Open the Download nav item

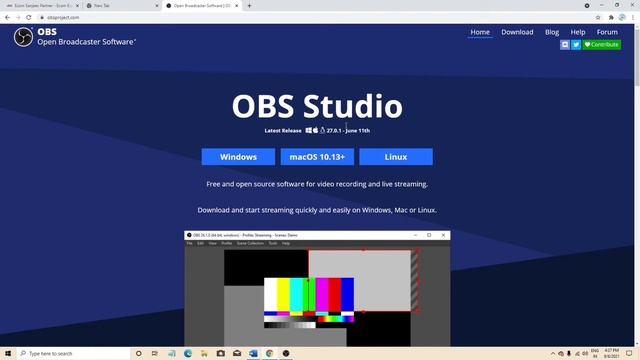pyautogui.click(x=517, y=32)
